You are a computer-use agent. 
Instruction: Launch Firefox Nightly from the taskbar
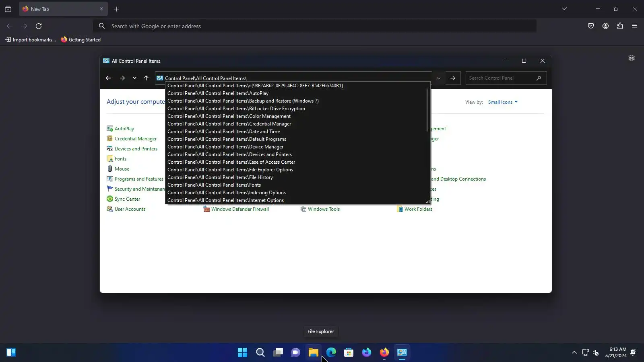pos(367,353)
